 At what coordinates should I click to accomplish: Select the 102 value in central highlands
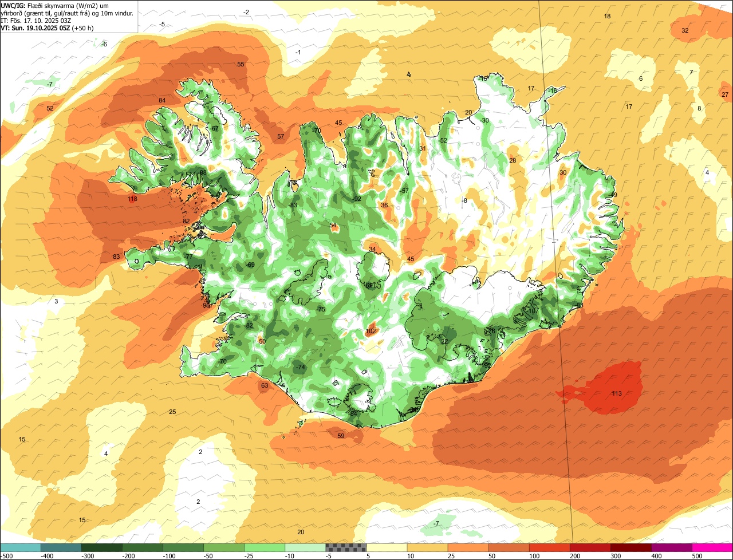(371, 331)
